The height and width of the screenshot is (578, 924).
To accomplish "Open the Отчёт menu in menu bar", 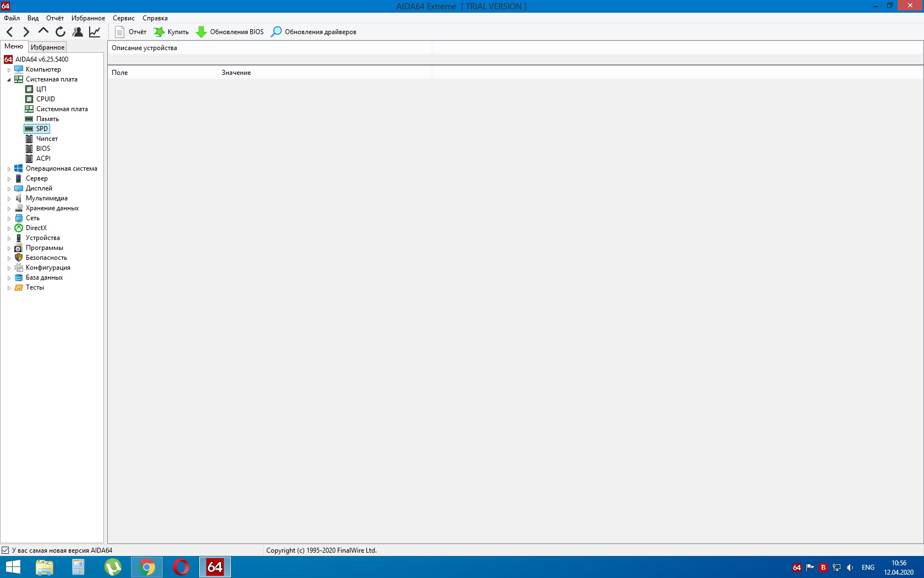I will point(55,18).
